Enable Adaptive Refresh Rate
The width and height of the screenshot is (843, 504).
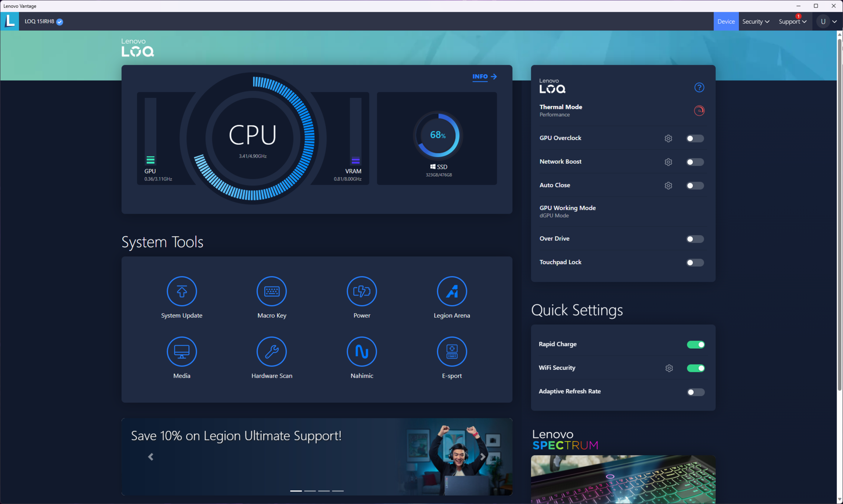[695, 392]
